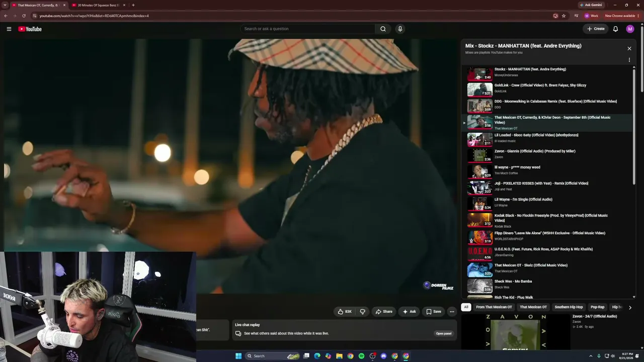The image size is (644, 362).
Task: Close the Mix playlist panel
Action: (629, 49)
